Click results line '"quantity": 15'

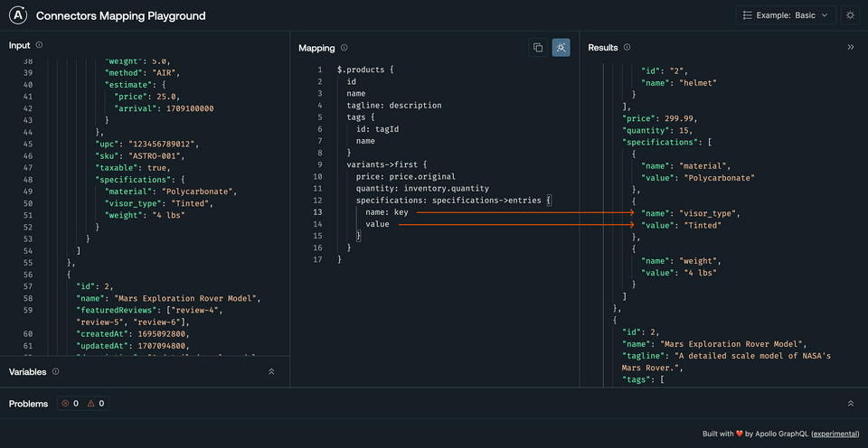(x=657, y=131)
